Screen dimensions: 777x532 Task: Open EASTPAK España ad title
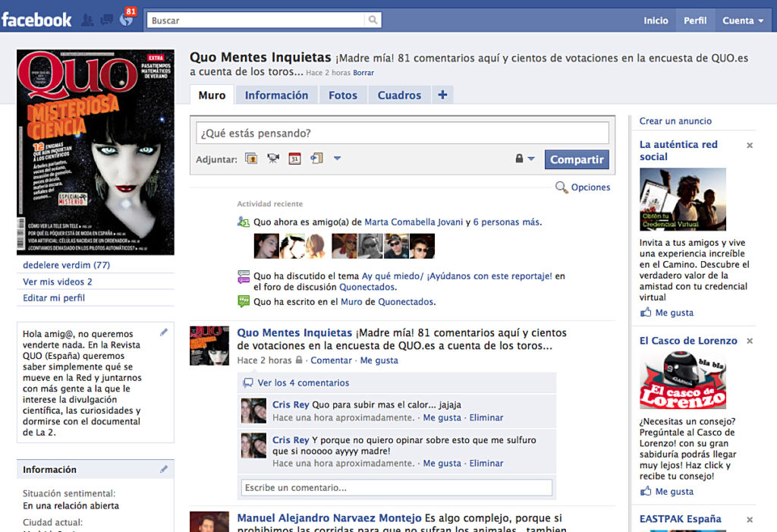click(x=681, y=519)
